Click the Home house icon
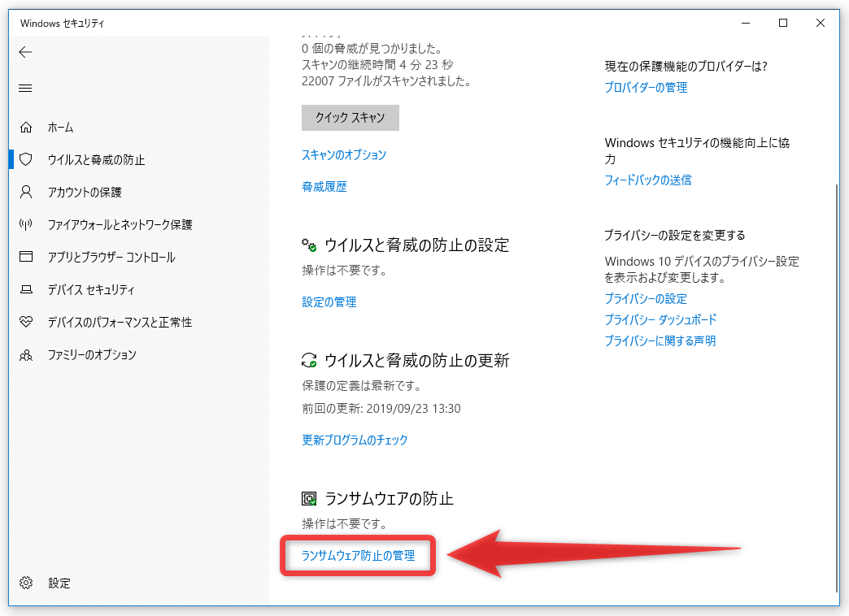849x616 pixels. 26,128
